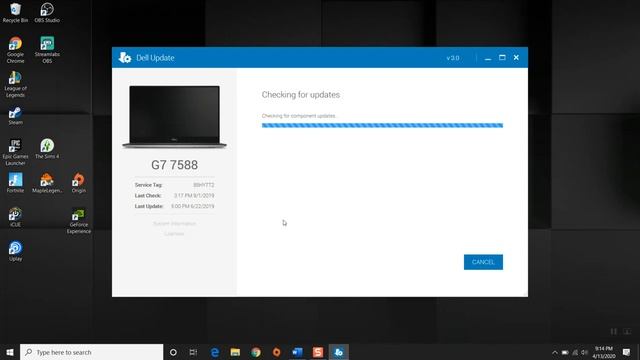This screenshot has width=640, height=360.
Task: Open the Licenses link below System Information
Action: pos(174,234)
